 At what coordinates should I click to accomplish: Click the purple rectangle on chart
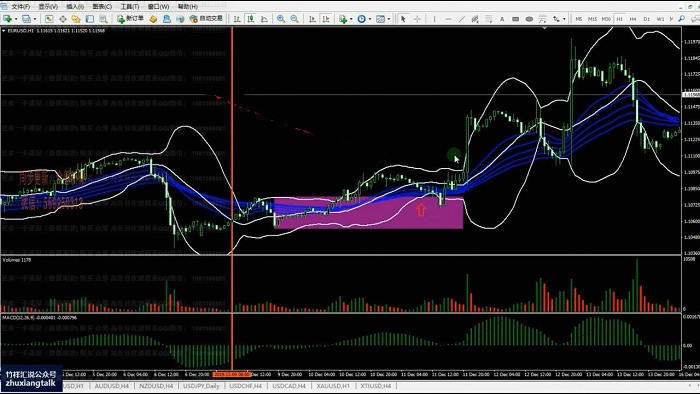369,213
